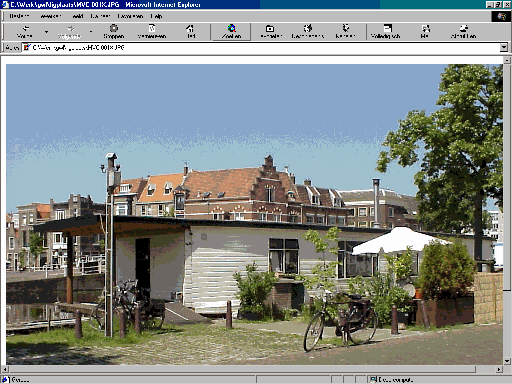The width and height of the screenshot is (512, 384).
Task: Click the computer zone icon in the status bar
Action: pos(374,379)
